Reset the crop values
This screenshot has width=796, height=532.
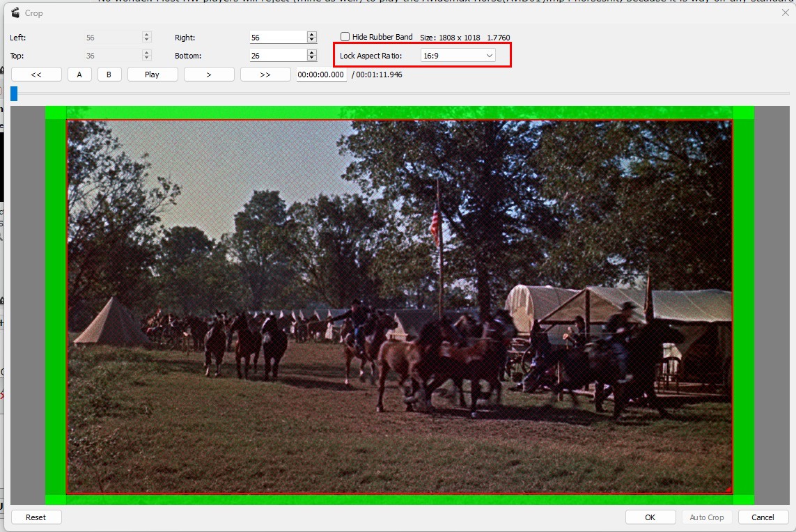coord(36,517)
